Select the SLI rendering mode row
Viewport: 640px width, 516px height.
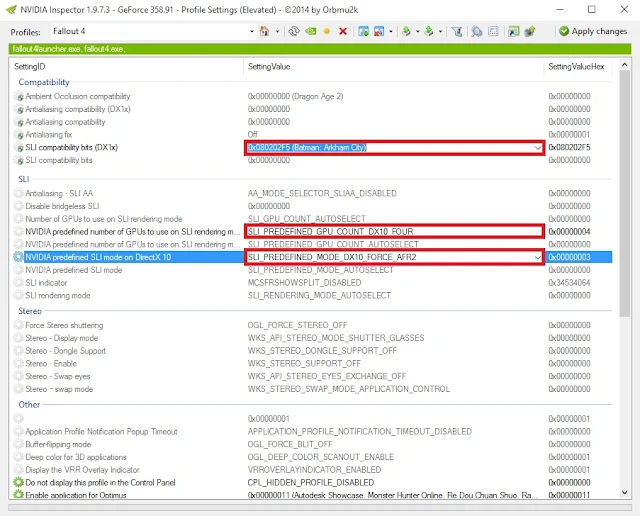click(312, 296)
